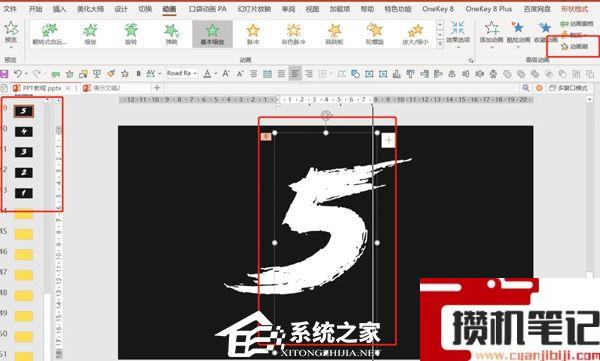Apply the 跷跷板 teeter emphasis effect

(x=334, y=34)
